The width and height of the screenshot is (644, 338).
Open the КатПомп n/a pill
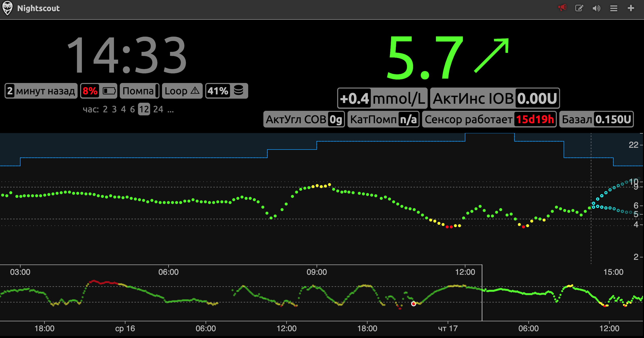383,119
